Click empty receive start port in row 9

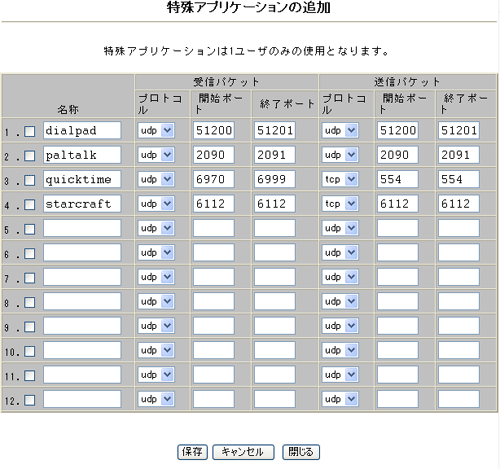click(214, 326)
